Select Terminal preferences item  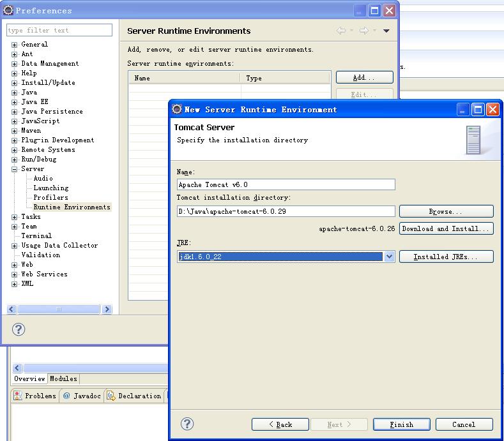point(36,235)
